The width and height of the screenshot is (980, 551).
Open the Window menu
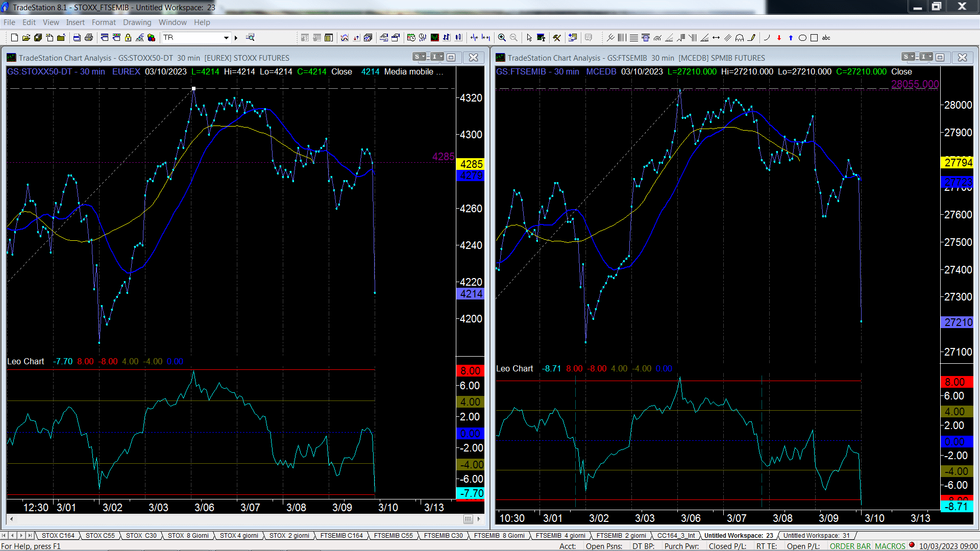pyautogui.click(x=173, y=22)
